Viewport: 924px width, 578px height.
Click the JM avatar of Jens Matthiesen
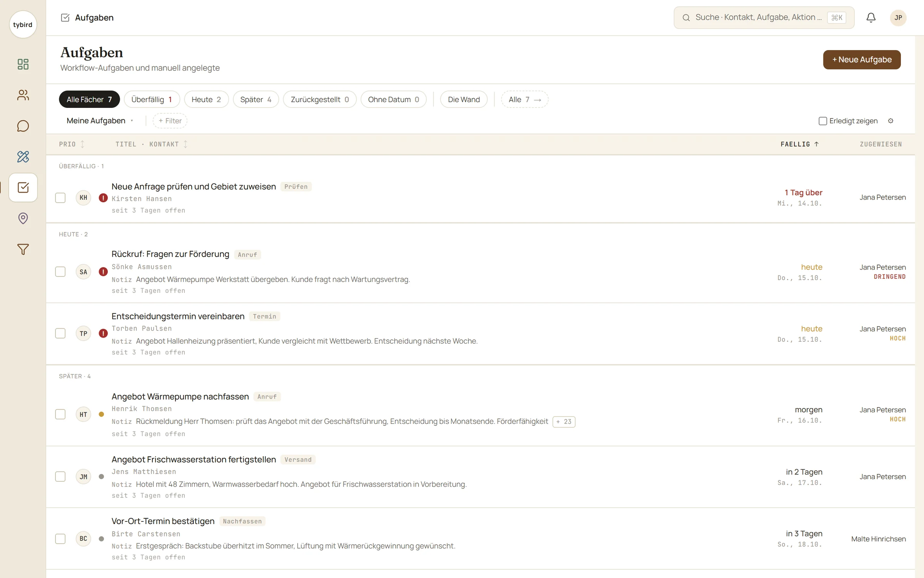click(83, 477)
